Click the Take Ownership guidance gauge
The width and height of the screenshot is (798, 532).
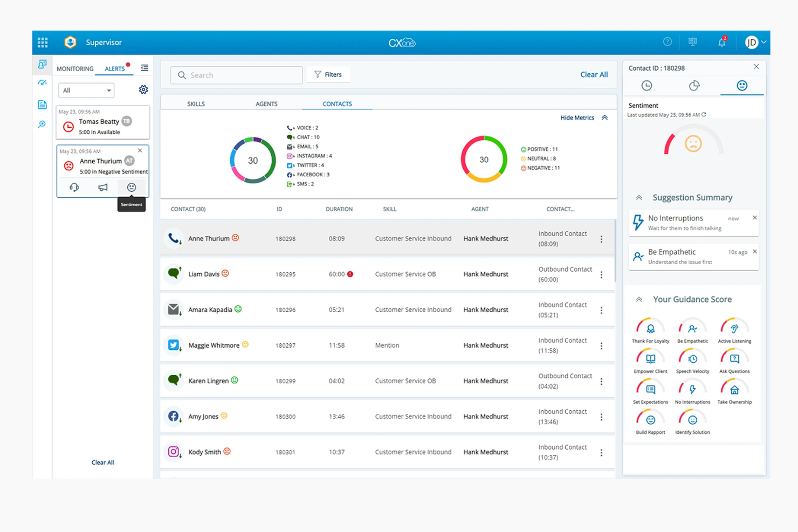click(734, 391)
